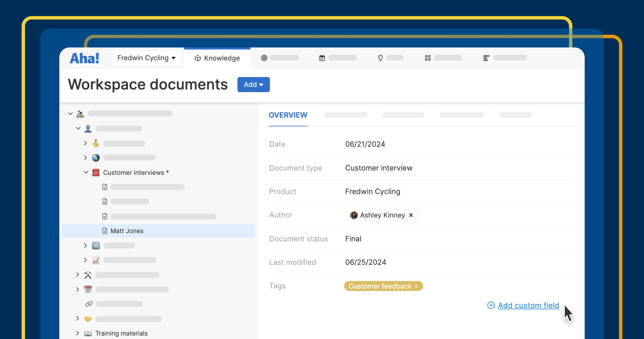Open the Knowledge tab
Screen dimensions: 644x339
pos(217,58)
